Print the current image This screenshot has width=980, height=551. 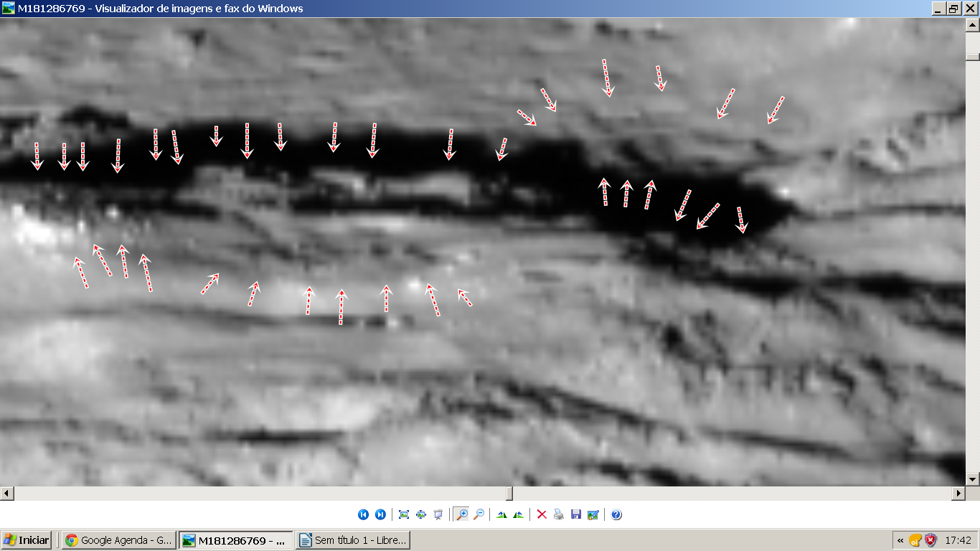click(559, 514)
